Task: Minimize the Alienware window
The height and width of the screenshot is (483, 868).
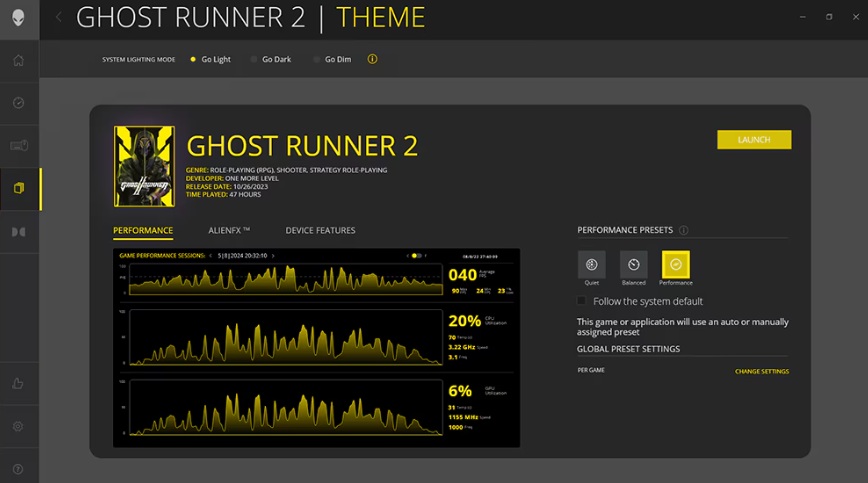Action: click(803, 17)
